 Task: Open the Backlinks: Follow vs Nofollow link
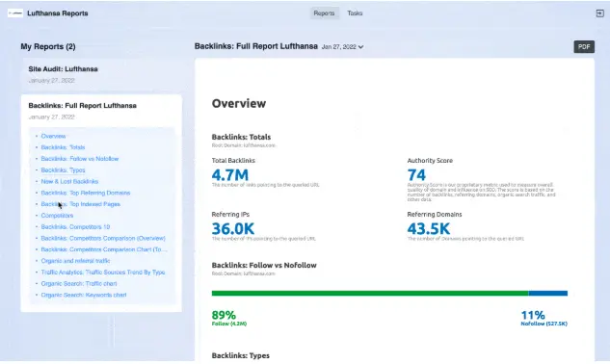click(x=80, y=159)
